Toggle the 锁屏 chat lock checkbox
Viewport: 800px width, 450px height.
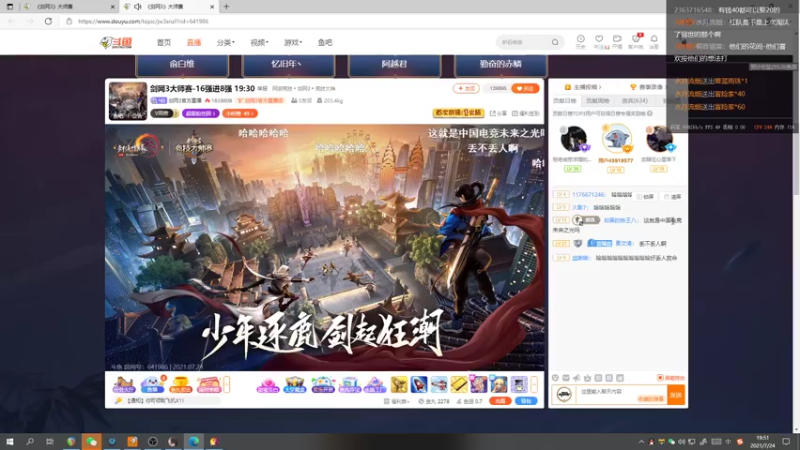[x=645, y=196]
